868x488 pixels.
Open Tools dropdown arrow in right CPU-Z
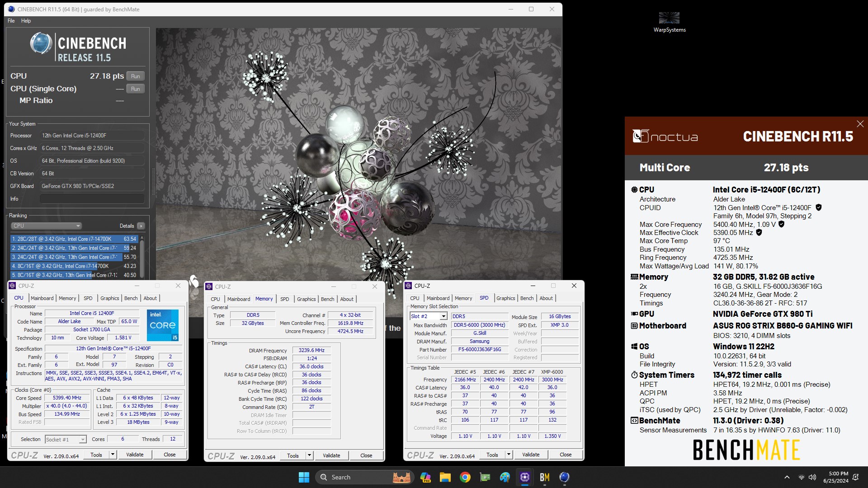click(x=509, y=455)
